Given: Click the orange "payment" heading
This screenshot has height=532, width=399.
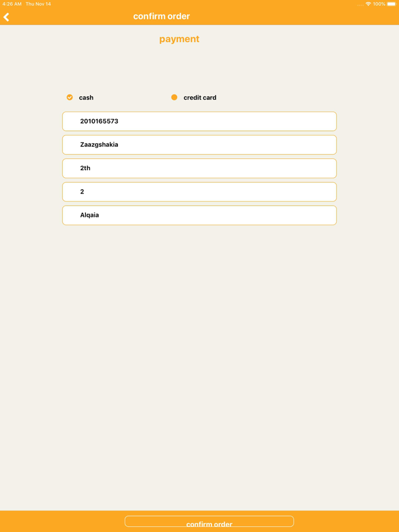Looking at the screenshot, I should pyautogui.click(x=179, y=39).
